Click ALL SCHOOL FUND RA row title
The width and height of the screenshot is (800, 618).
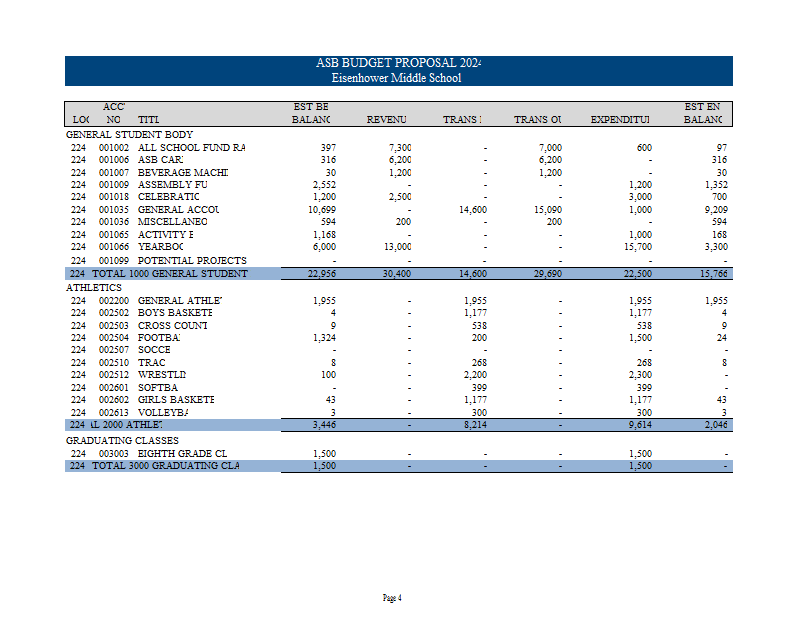click(191, 147)
